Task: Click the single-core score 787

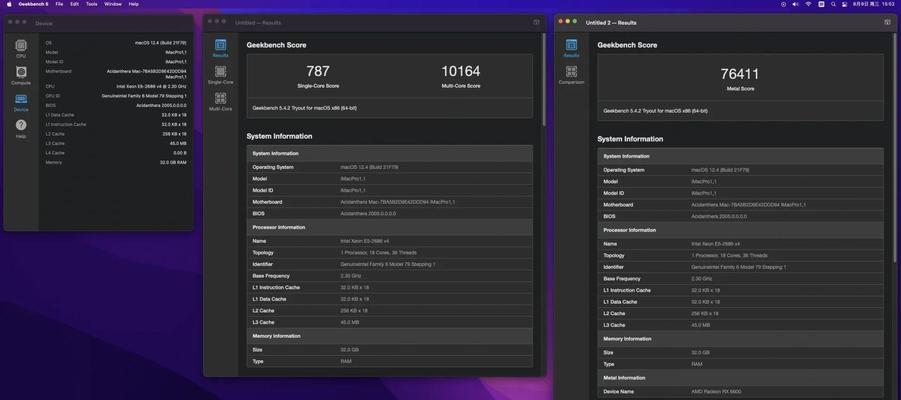Action: (318, 71)
